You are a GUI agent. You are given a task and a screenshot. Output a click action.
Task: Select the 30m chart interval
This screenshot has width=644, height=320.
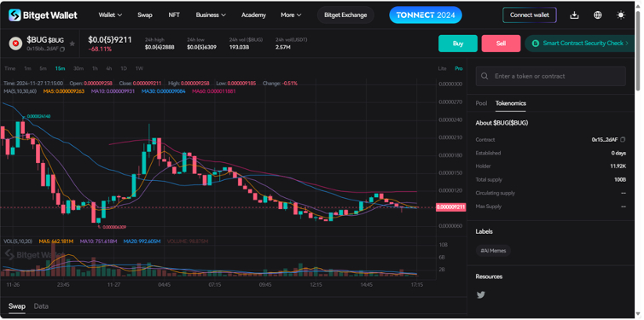(x=78, y=68)
